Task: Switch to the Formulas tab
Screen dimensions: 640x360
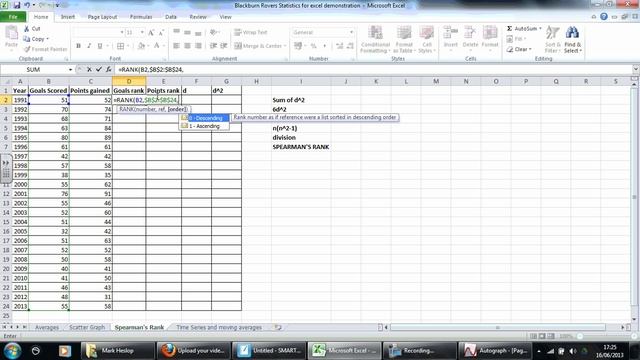Action: coord(141,17)
